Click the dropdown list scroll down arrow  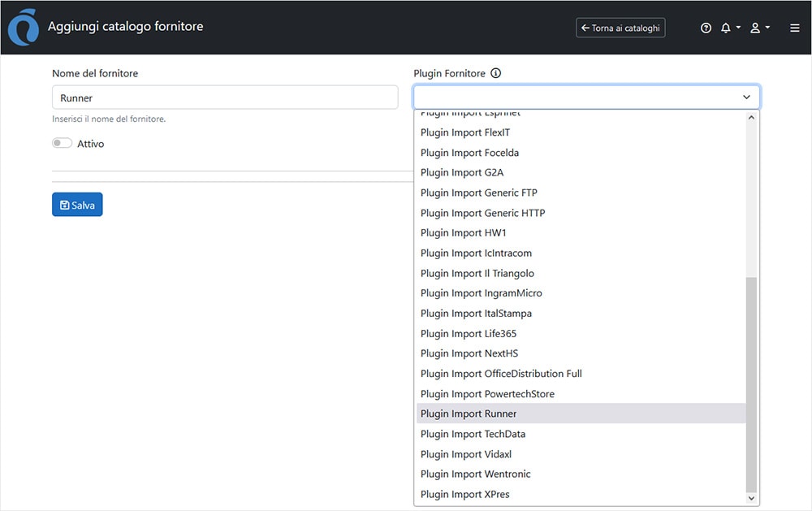[x=751, y=498]
